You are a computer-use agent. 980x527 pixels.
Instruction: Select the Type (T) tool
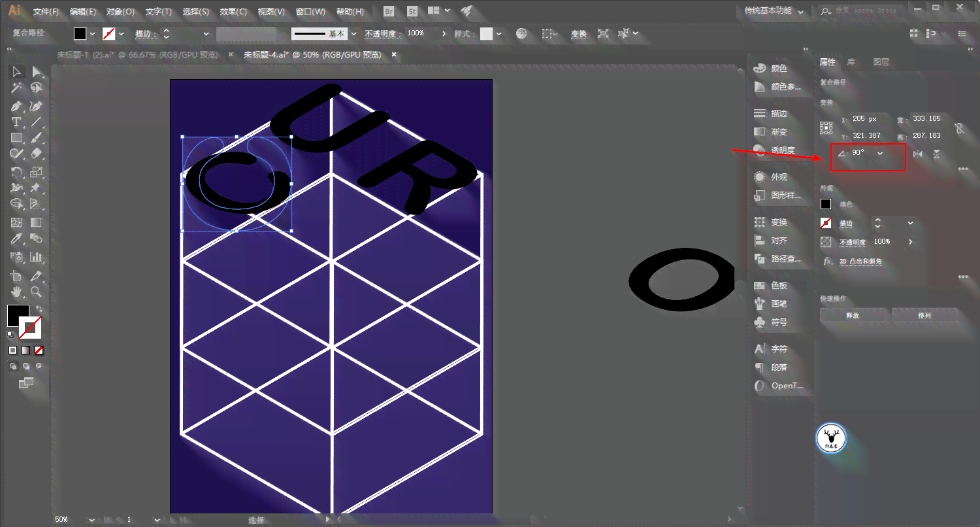17,122
